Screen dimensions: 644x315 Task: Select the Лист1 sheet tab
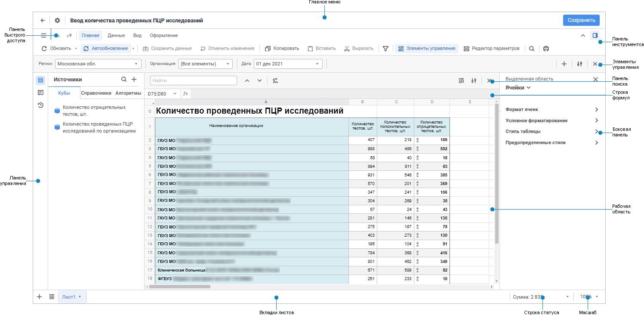tap(72, 297)
